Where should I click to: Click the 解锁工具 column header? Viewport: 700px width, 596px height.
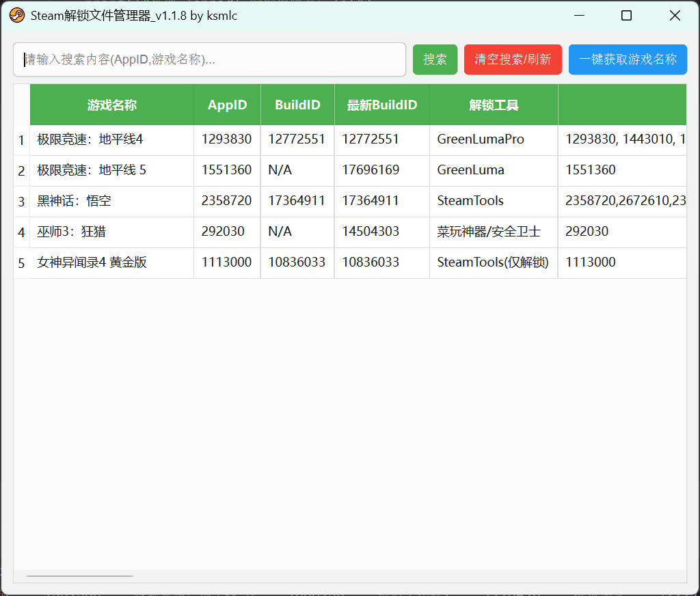(x=494, y=105)
